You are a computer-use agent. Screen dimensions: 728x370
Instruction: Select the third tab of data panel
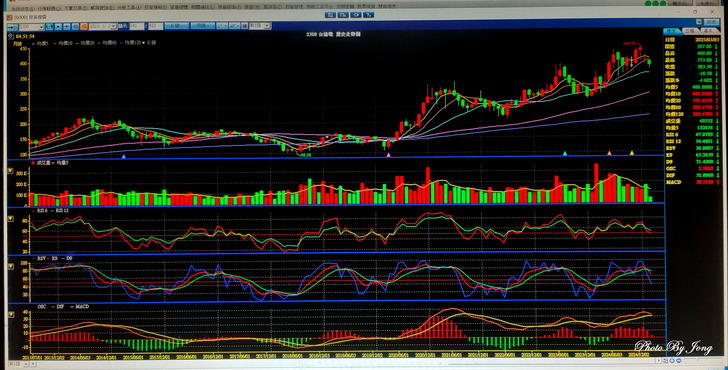pos(708,31)
